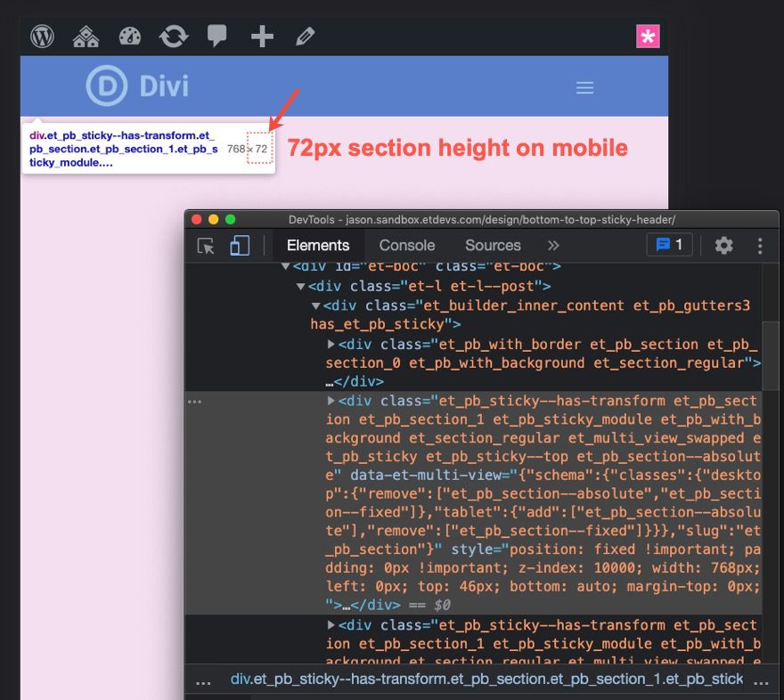
Task: Open the more tabs chevron in DevTools
Action: (x=553, y=244)
